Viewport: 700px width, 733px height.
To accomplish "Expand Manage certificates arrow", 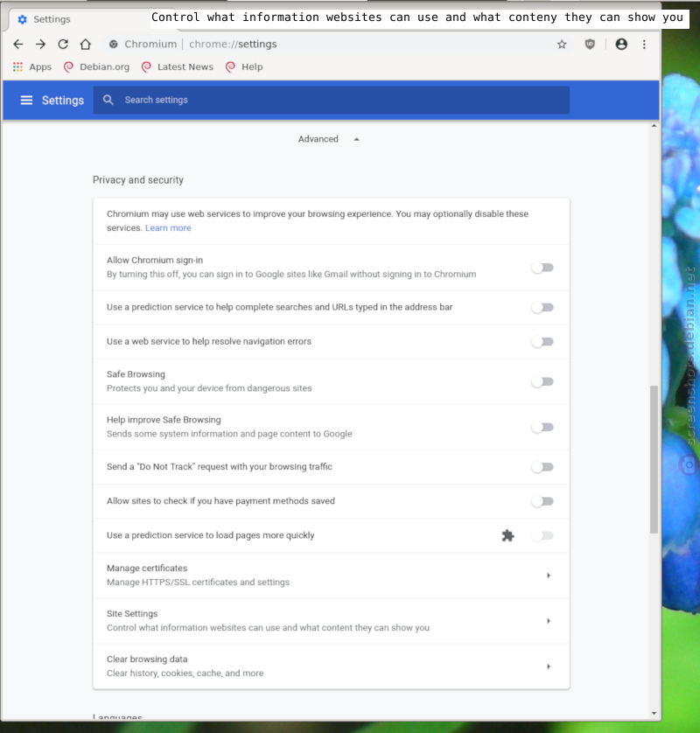I will 549,576.
